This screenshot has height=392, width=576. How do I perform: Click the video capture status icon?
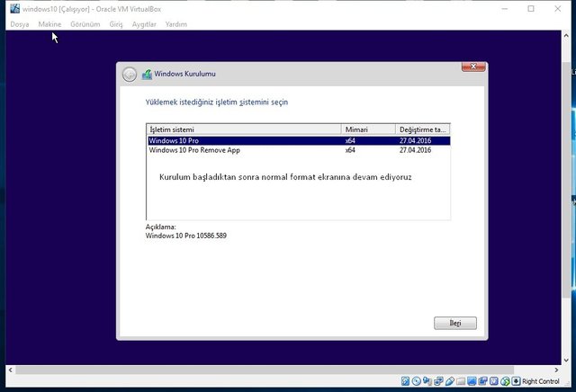point(482,381)
